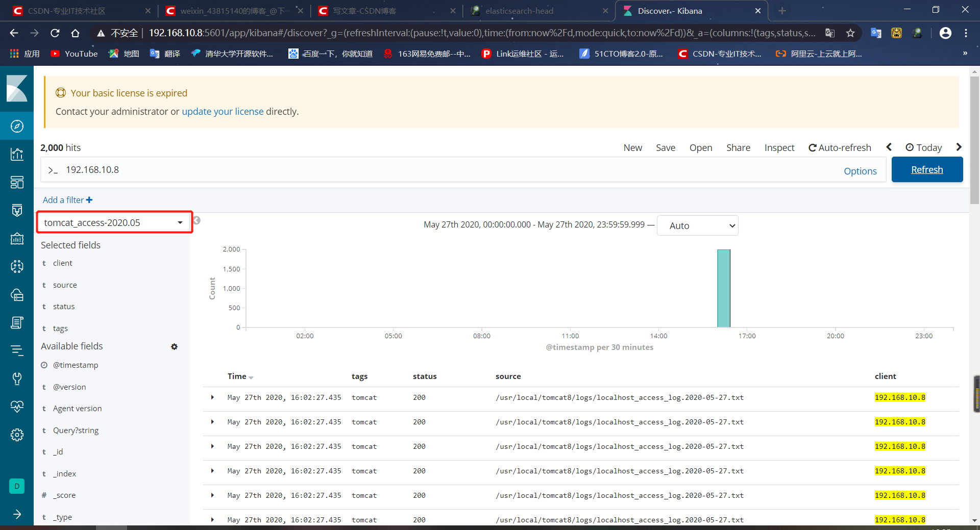Open the Inspect menu item
The width and height of the screenshot is (980, 530).
(x=779, y=147)
